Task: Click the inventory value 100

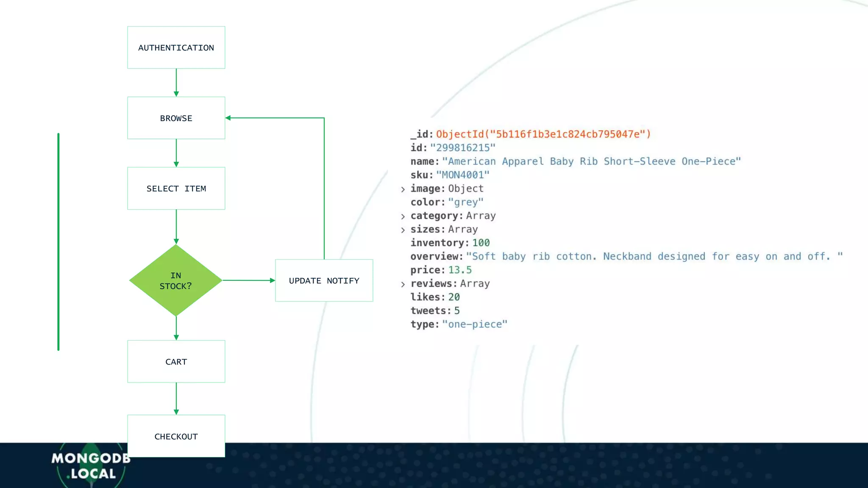Action: 481,243
